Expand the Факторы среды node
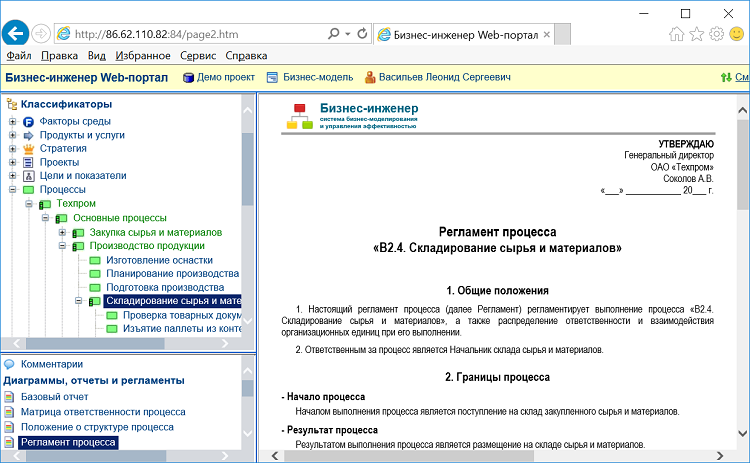Screen dimensions: 750x463 point(12,121)
